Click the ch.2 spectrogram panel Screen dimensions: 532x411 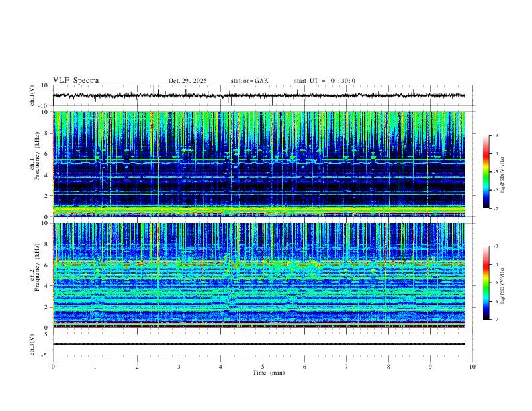pyautogui.click(x=259, y=275)
